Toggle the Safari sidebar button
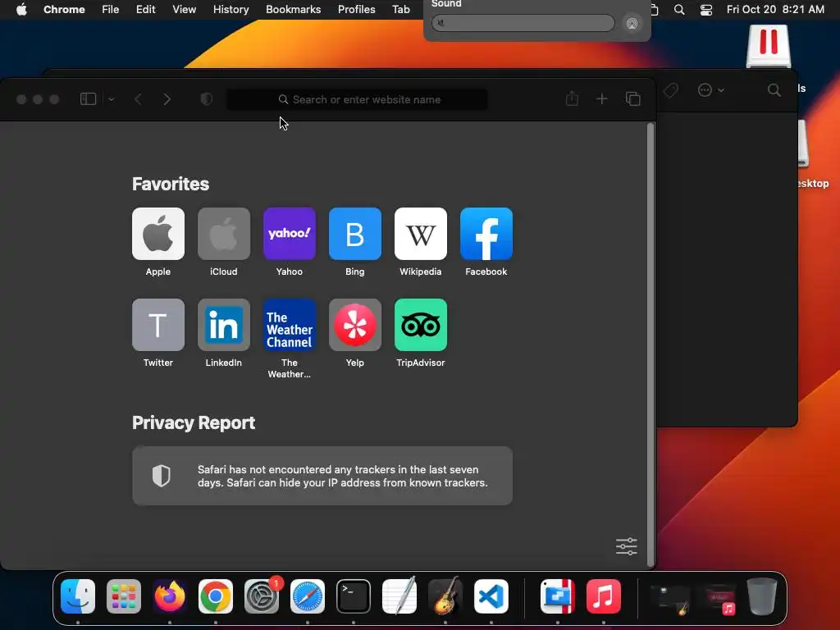 coord(88,99)
